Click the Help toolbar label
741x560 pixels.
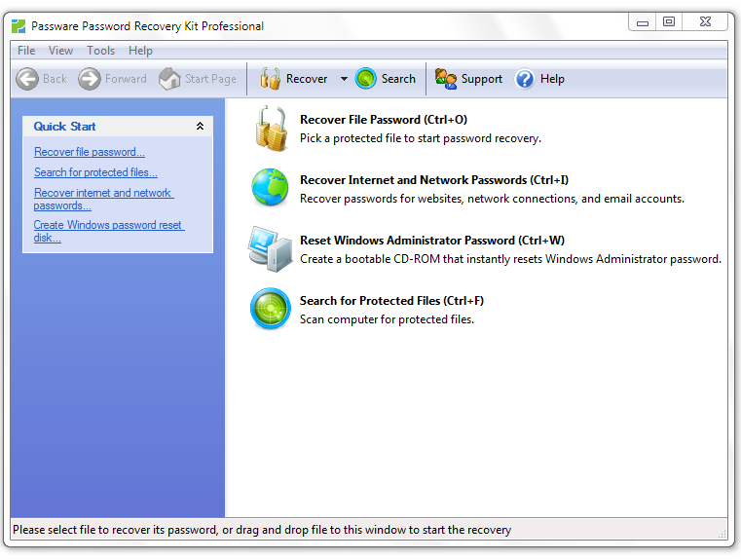pos(552,79)
